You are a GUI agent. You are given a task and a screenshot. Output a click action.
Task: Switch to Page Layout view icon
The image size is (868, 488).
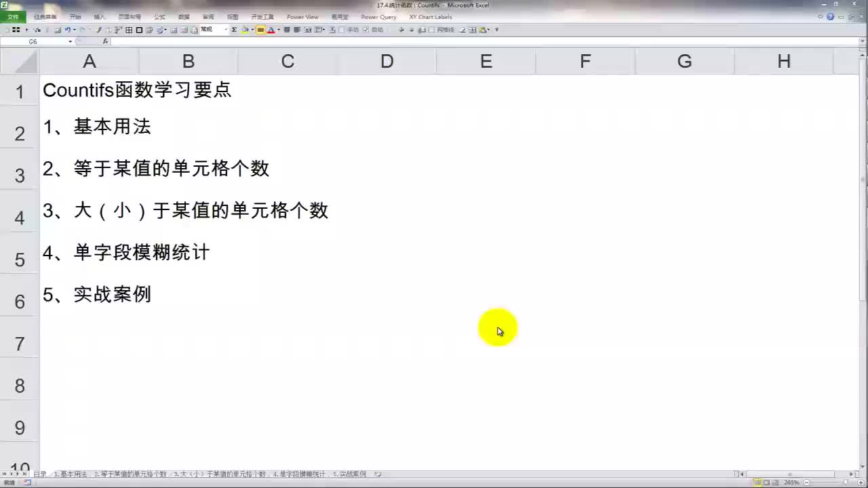(767, 482)
